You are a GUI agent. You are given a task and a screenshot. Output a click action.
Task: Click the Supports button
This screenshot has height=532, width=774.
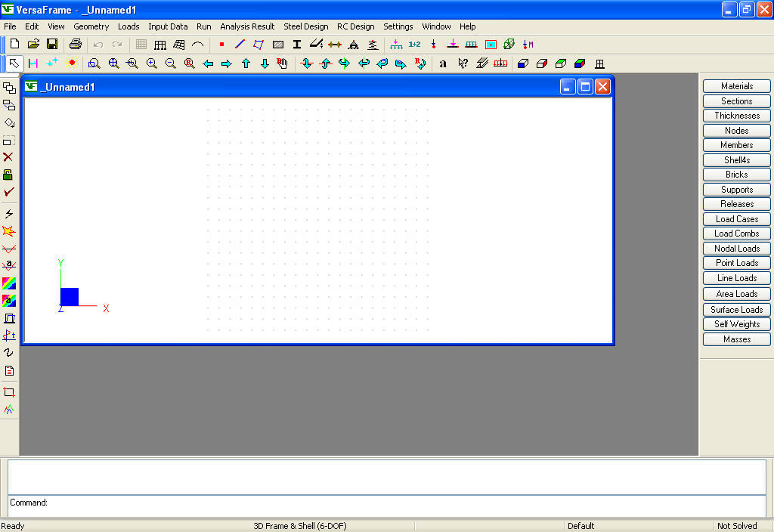(736, 190)
